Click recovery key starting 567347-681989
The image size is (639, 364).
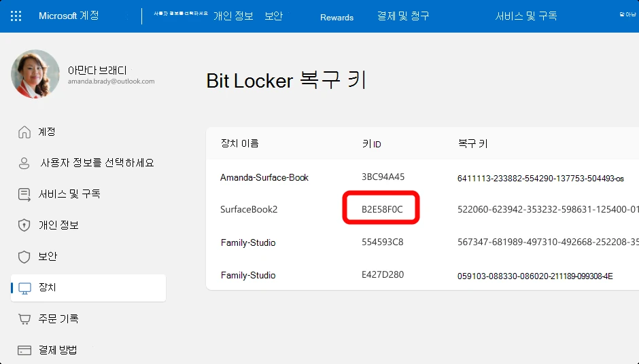[548, 242]
